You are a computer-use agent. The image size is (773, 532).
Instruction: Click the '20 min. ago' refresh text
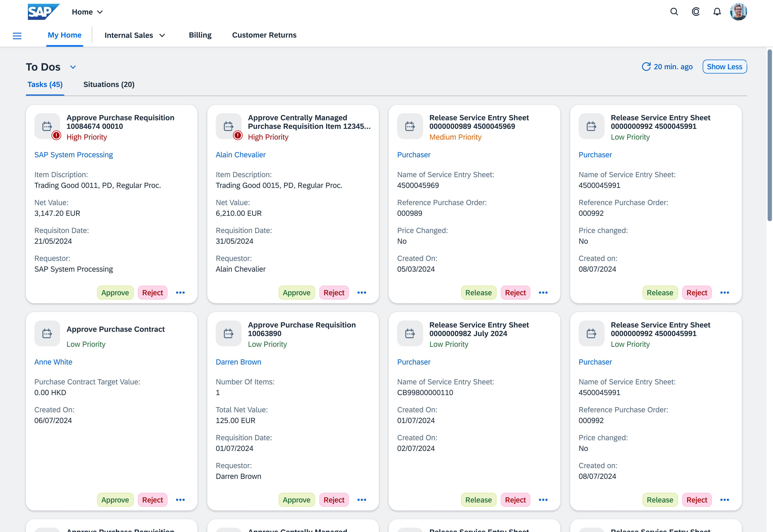pos(673,67)
